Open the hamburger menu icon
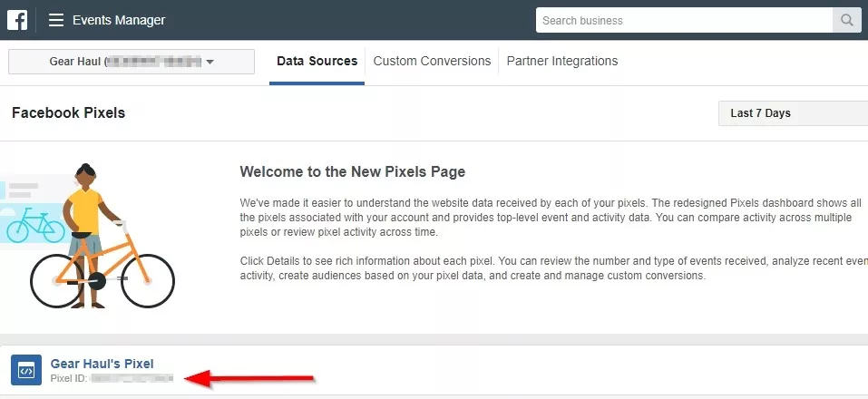Screen dimensions: 868x399 point(56,21)
